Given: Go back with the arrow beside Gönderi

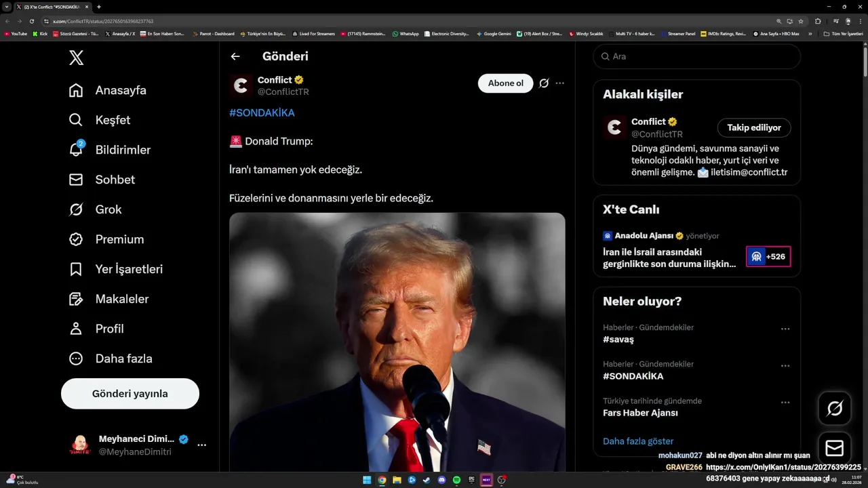Looking at the screenshot, I should (x=235, y=57).
